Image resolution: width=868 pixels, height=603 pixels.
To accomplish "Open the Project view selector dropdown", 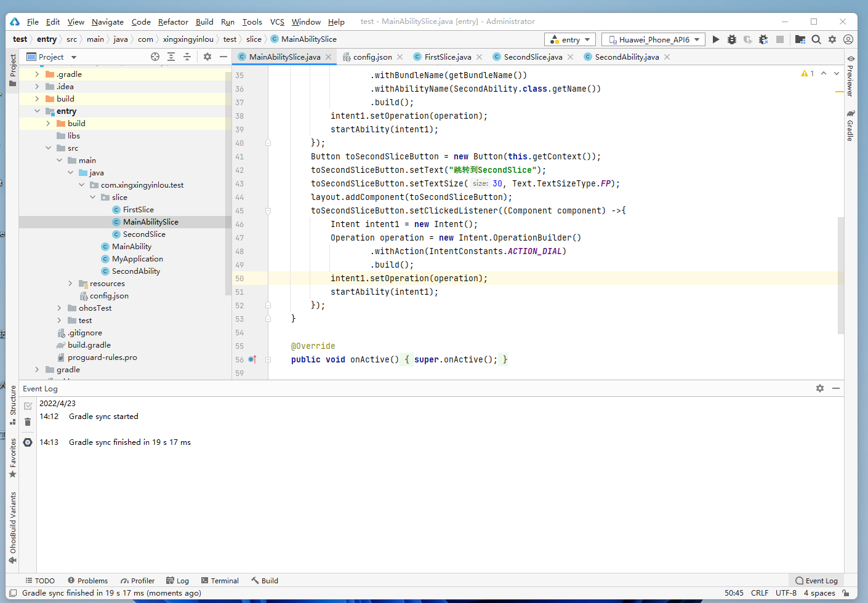I will 52,57.
